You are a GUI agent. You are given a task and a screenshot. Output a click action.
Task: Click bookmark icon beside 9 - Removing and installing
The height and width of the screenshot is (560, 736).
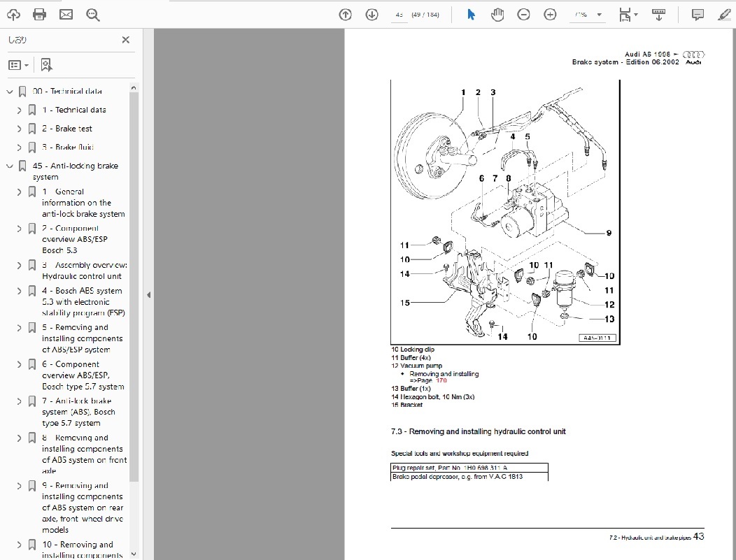[32, 486]
